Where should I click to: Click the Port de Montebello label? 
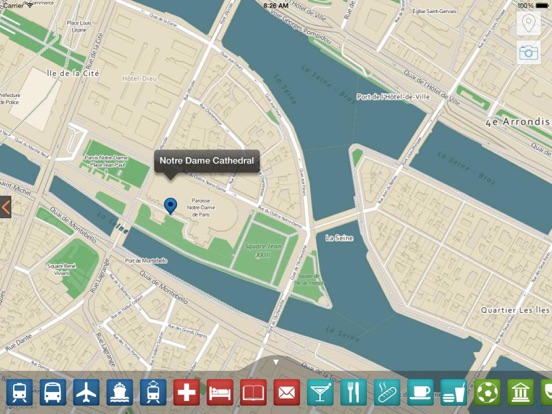146,261
